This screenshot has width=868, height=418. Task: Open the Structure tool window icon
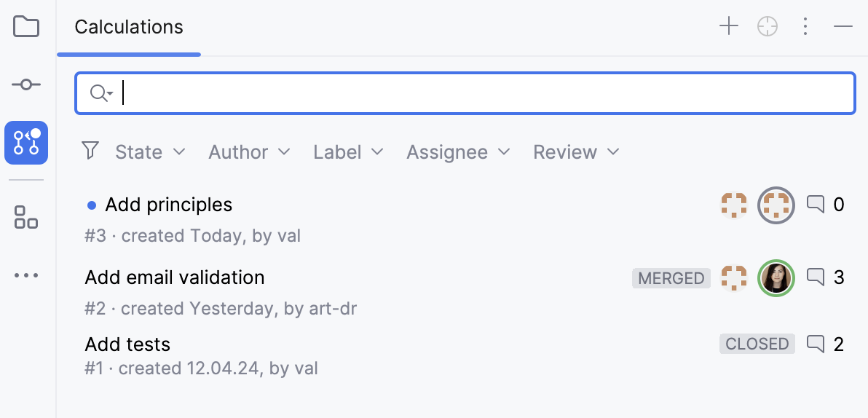(x=26, y=217)
